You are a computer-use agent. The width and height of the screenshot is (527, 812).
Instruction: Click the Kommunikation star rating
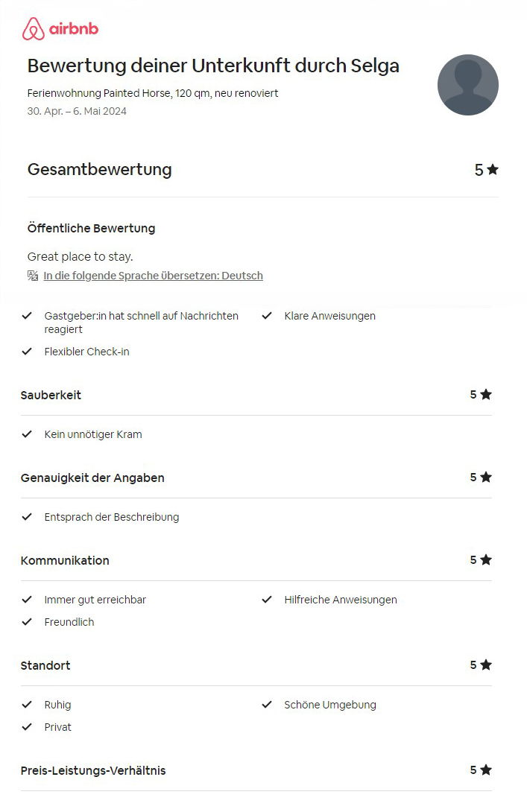point(480,559)
